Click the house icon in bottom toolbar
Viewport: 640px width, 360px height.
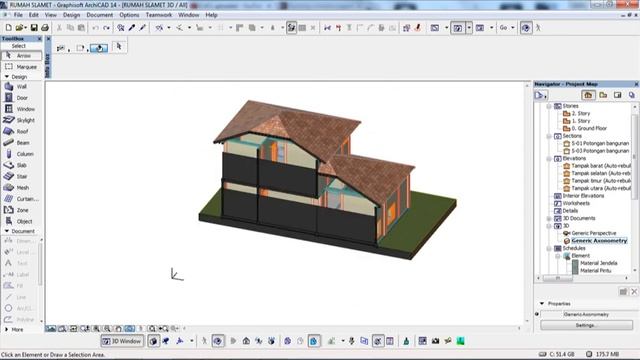coord(246,341)
